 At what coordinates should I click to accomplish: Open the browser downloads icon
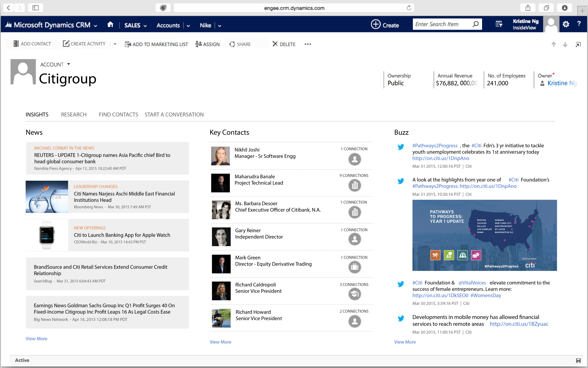coord(565,8)
